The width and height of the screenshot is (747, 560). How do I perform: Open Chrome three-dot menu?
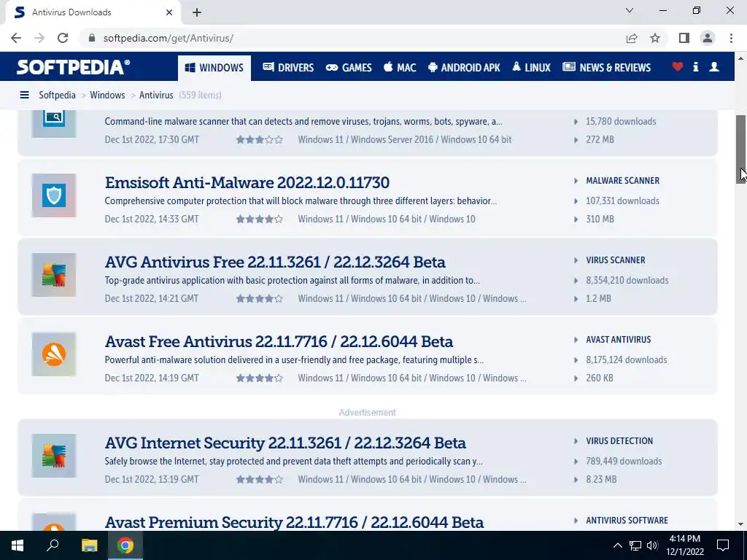coord(731,38)
